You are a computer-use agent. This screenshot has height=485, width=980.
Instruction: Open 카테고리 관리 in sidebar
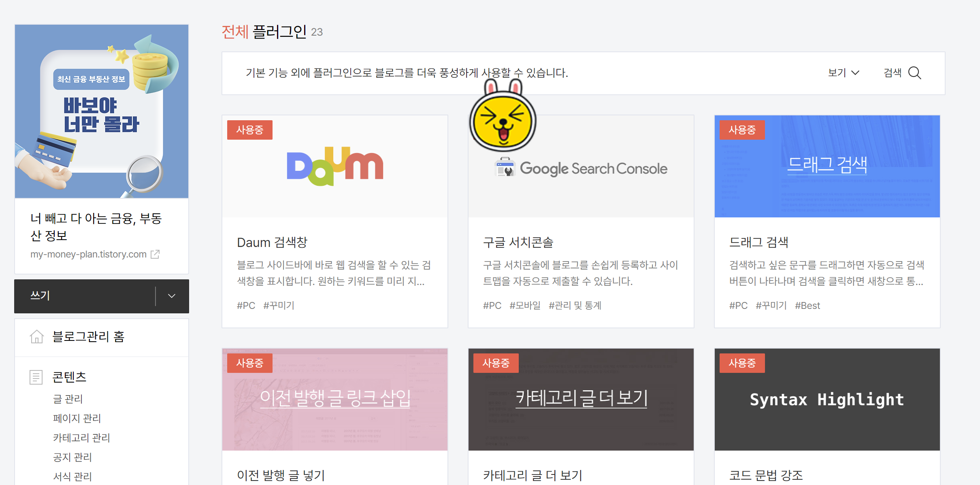click(81, 438)
